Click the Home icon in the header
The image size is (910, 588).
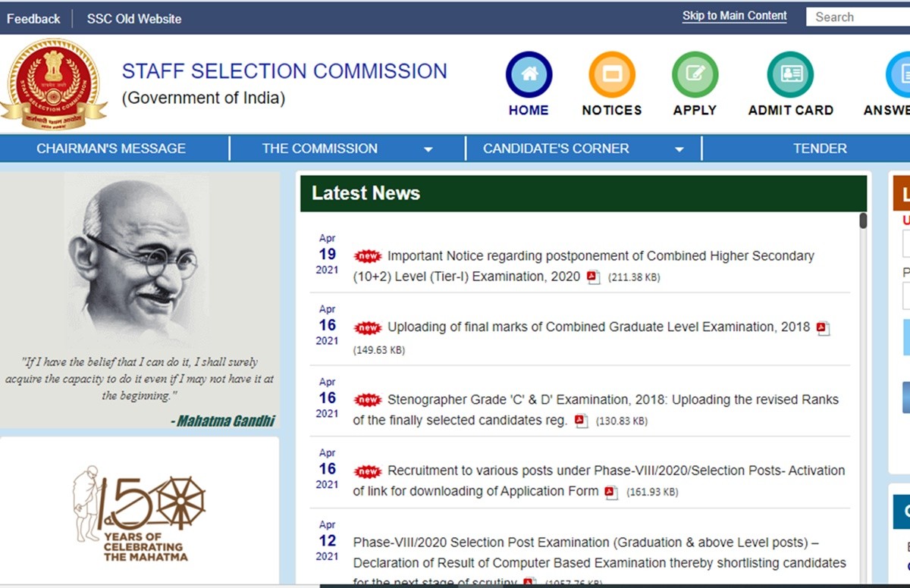coord(529,74)
